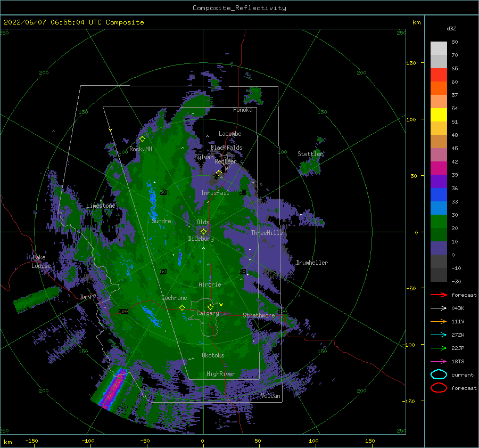The width and height of the screenshot is (479, 448).
Task: Click the yellow diamond marker below RedDeer
Action: click(219, 173)
